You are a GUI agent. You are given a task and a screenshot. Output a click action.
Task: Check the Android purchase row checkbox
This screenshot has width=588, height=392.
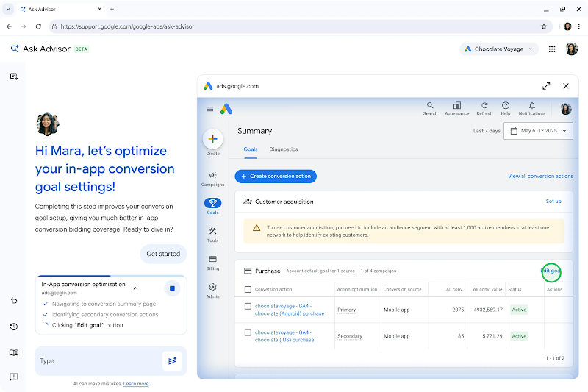(248, 306)
